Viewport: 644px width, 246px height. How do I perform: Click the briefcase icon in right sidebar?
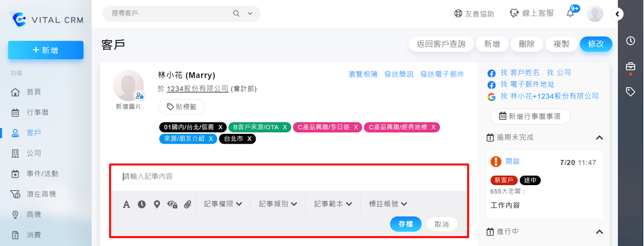coord(630,67)
